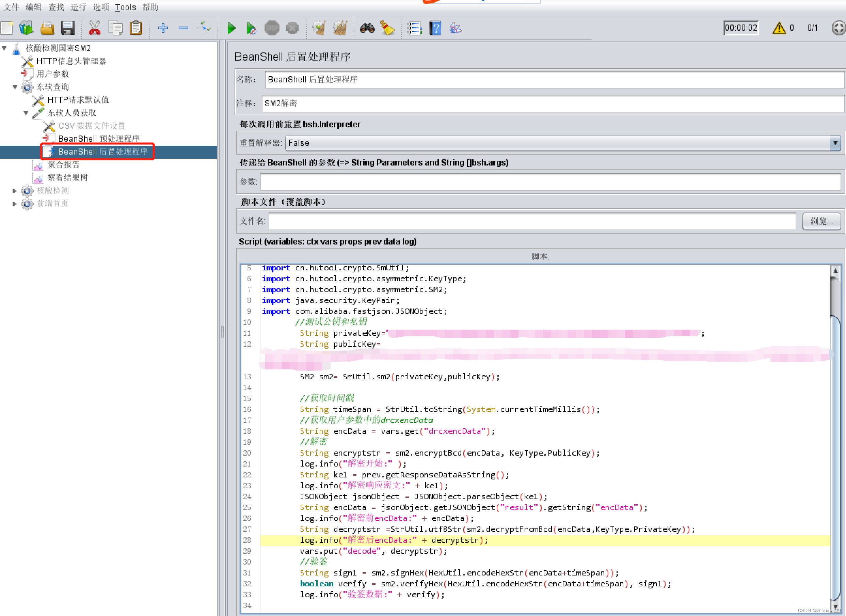This screenshot has width=846, height=616.
Task: Click the Stop test icon
Action: [x=272, y=28]
